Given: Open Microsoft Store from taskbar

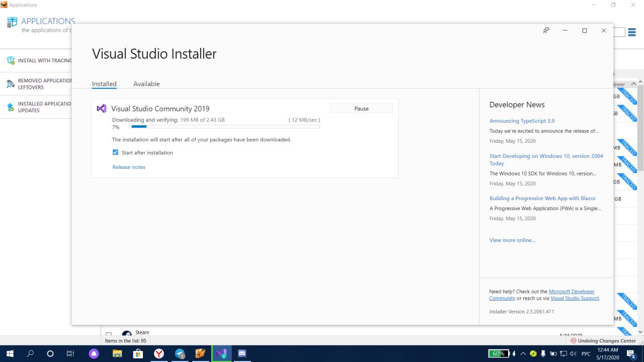Looking at the screenshot, I should pos(137,353).
